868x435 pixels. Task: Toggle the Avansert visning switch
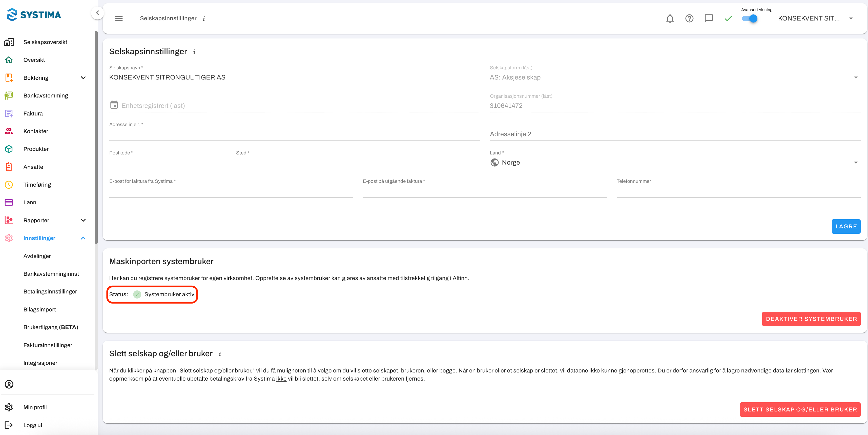(x=750, y=18)
